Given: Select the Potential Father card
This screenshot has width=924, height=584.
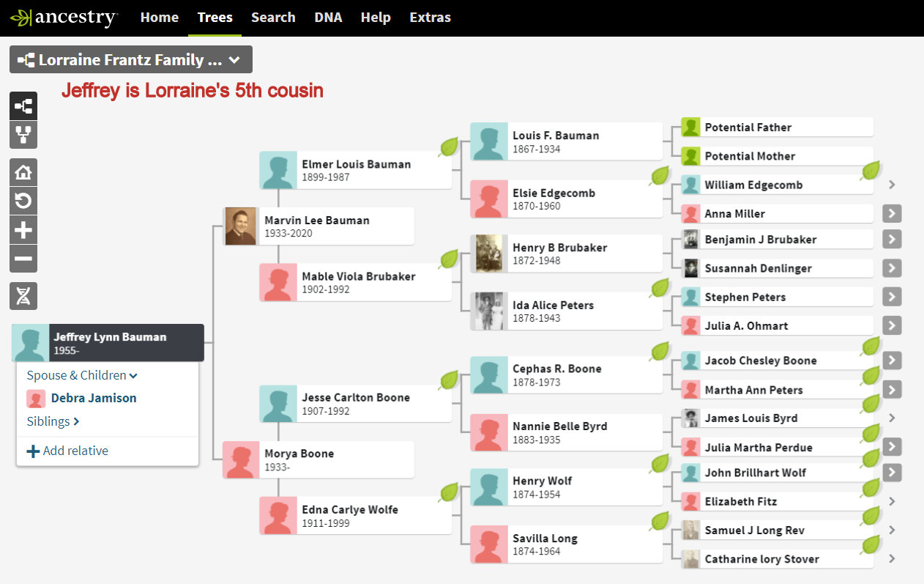Looking at the screenshot, I should pyautogui.click(x=748, y=127).
